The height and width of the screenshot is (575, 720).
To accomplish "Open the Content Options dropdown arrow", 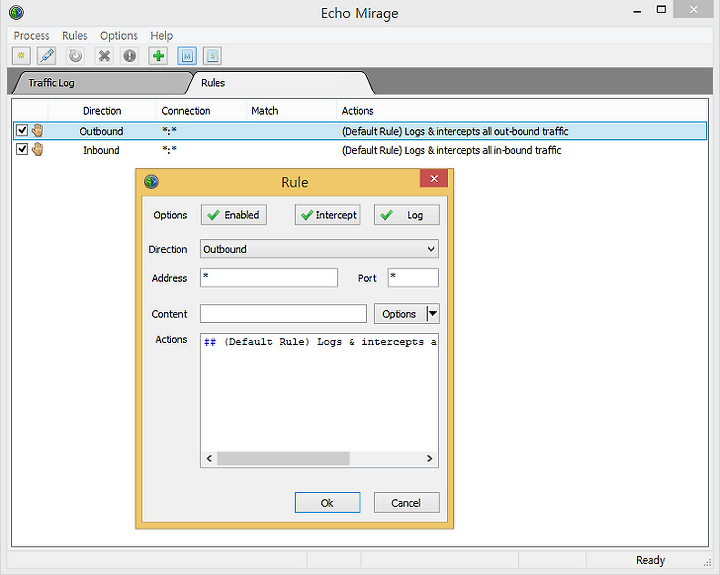I will 433,314.
